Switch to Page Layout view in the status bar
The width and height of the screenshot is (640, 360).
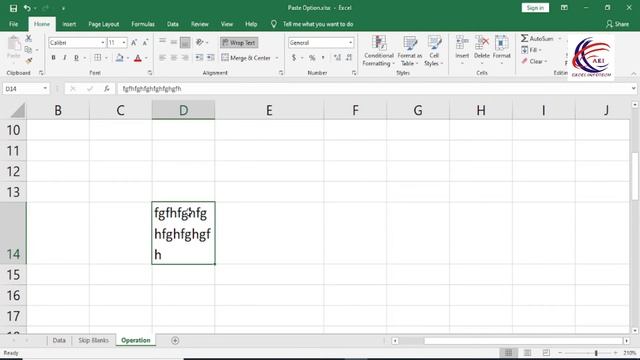click(527, 353)
